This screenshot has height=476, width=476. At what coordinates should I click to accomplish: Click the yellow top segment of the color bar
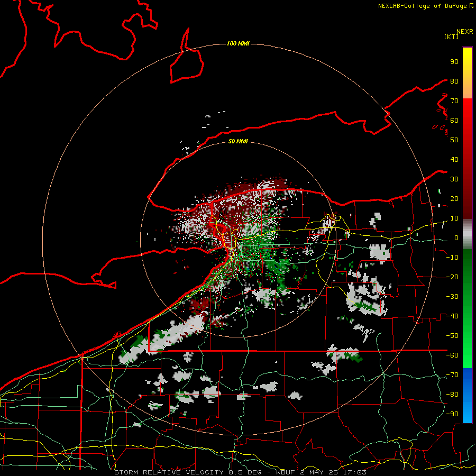467,65
